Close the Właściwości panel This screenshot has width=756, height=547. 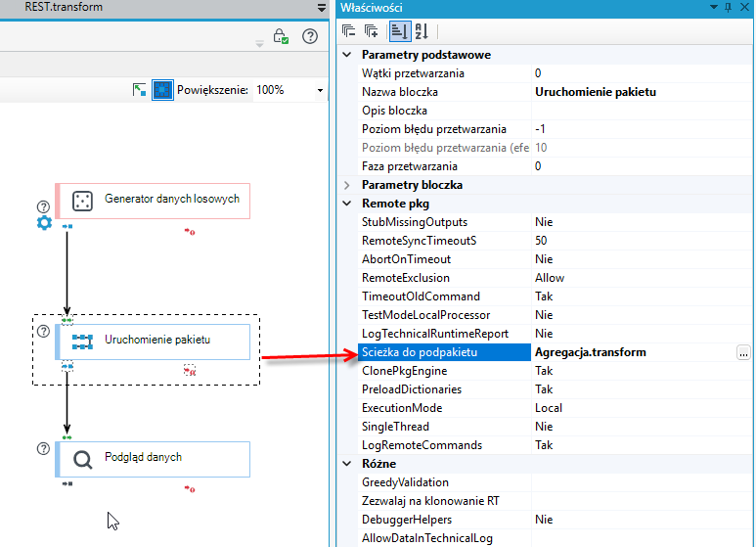pyautogui.click(x=744, y=7)
